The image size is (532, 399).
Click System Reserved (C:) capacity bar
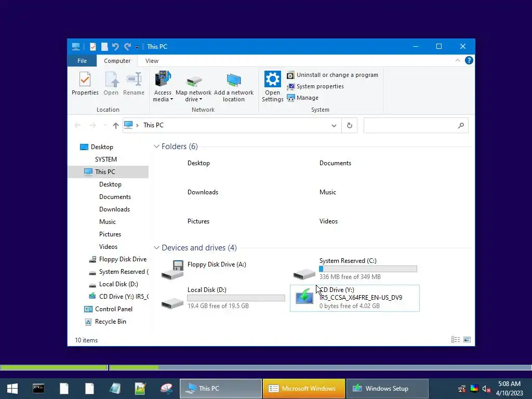tap(368, 269)
